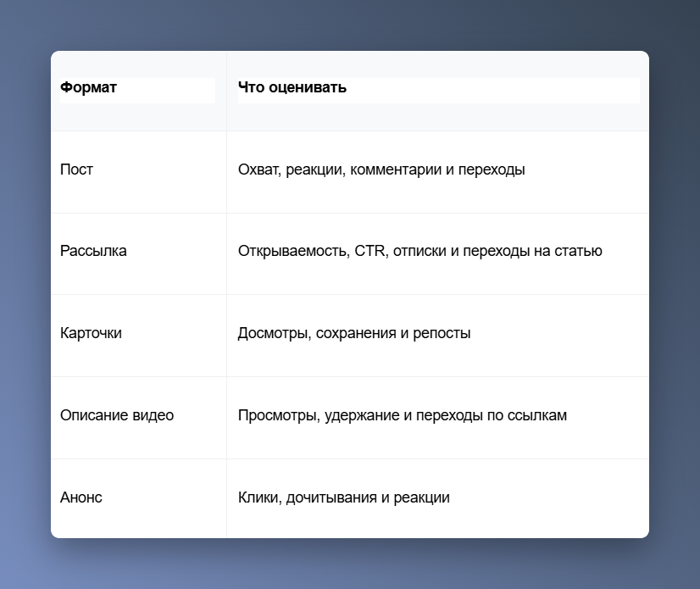This screenshot has width=700, height=589.
Task: Select the Карточки format cell
Action: click(138, 336)
